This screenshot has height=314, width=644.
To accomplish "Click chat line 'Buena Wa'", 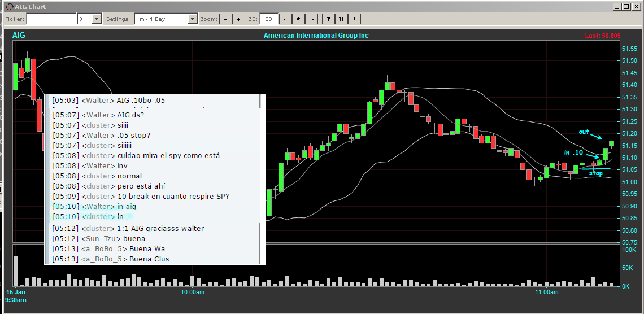I will (108, 249).
